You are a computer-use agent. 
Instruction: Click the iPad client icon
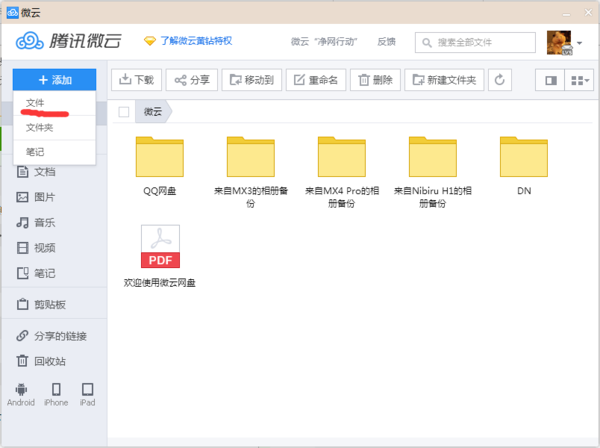88,394
